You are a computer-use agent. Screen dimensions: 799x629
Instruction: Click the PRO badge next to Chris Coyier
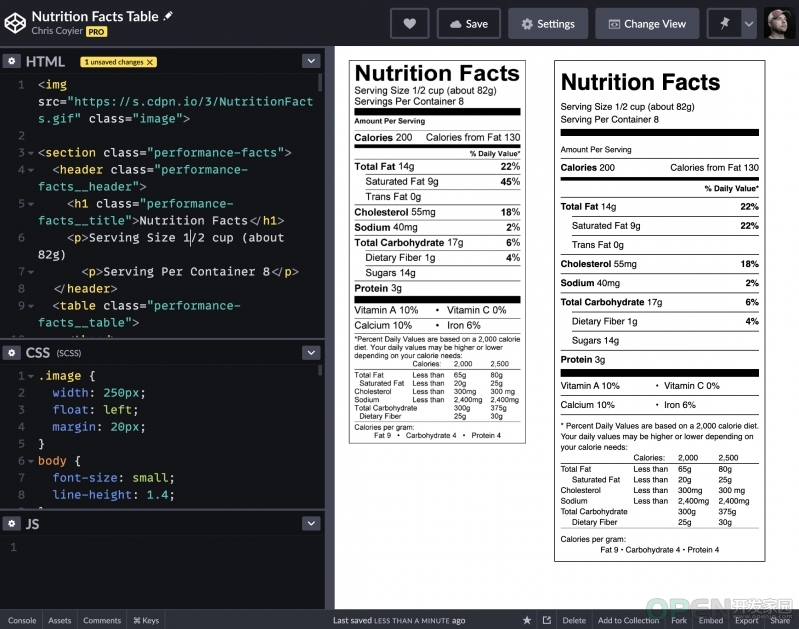96,32
